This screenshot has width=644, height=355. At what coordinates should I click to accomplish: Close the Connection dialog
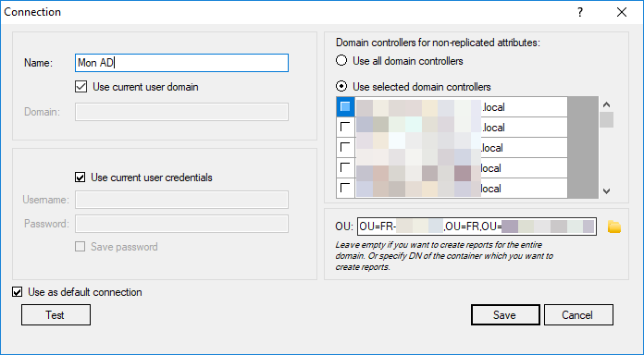click(x=622, y=12)
